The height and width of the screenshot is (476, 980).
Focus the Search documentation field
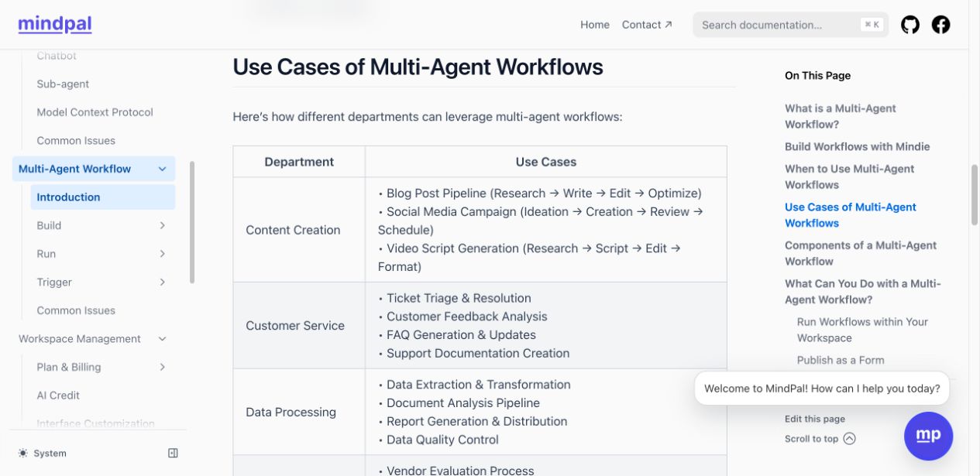coord(790,25)
